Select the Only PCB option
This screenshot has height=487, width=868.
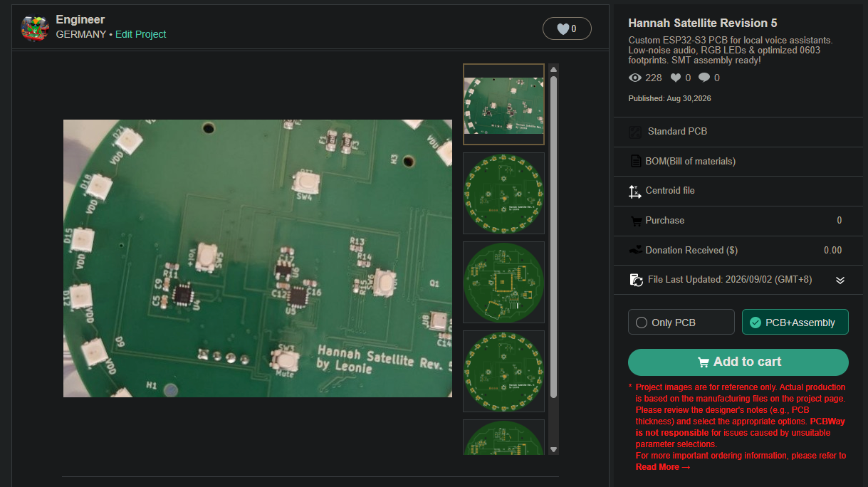(681, 322)
